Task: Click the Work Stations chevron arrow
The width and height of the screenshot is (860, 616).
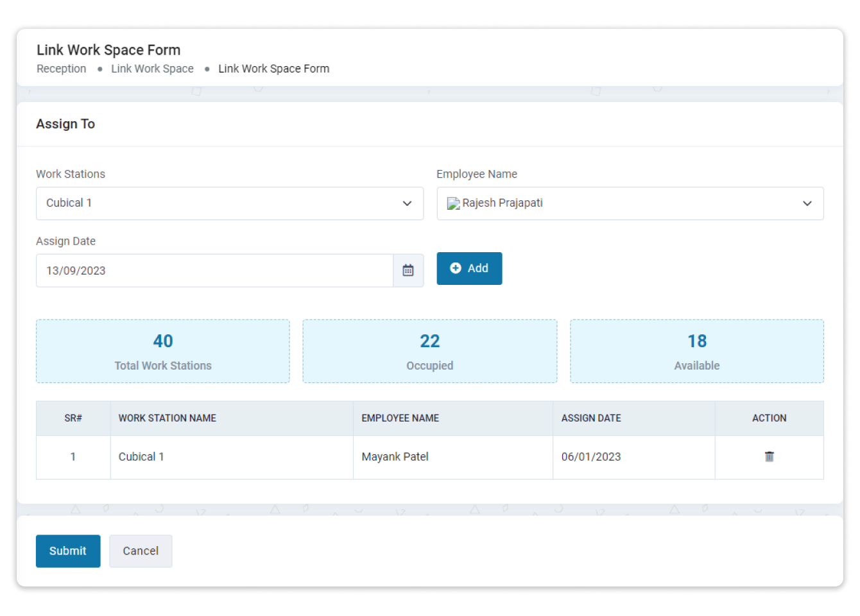Action: 407,203
